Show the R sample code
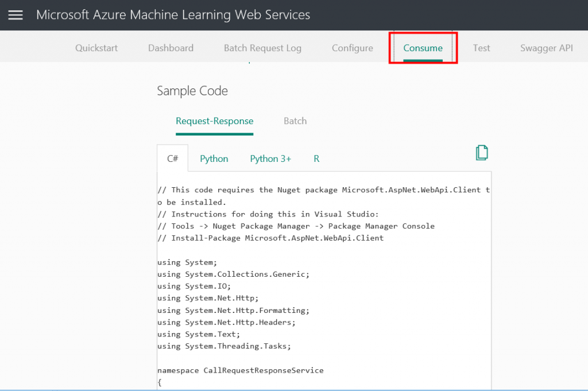Image resolution: width=588 pixels, height=391 pixels. 316,158
